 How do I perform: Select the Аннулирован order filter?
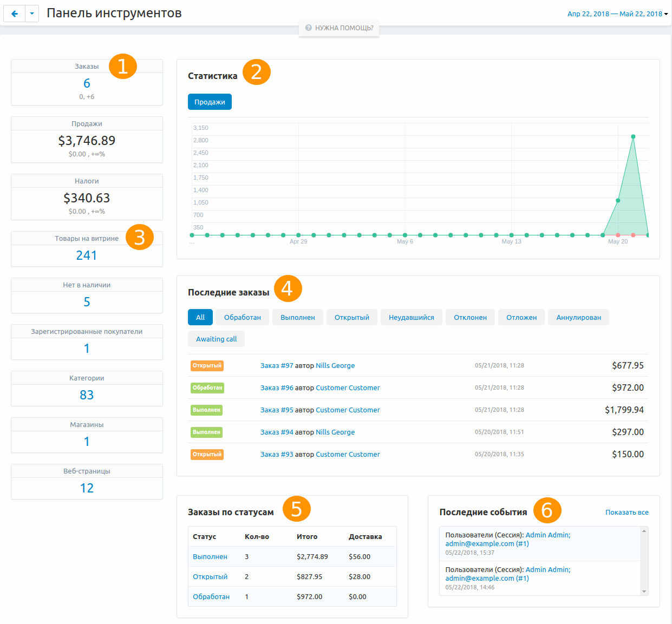pyautogui.click(x=578, y=317)
